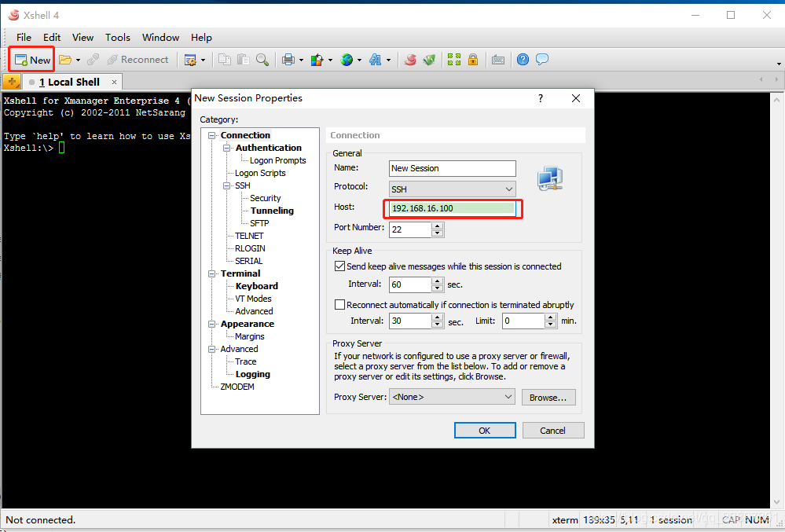The width and height of the screenshot is (785, 532).
Task: Launch Xftp via red swirl icon
Action: coord(410,60)
